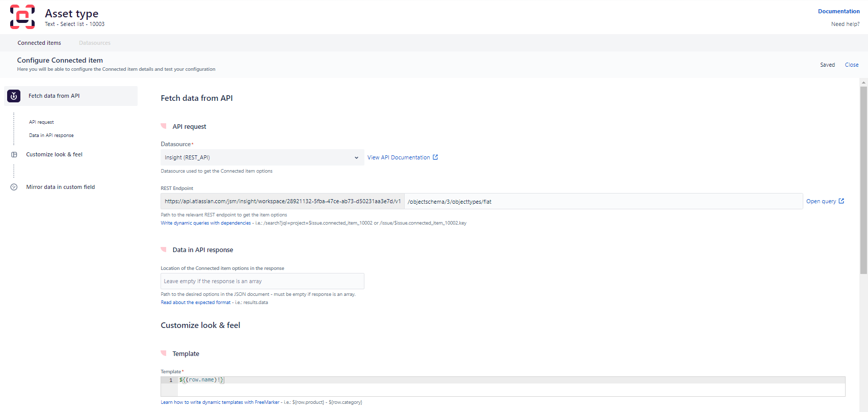
Task: Click the Elements Connect logo icon
Action: click(x=22, y=17)
